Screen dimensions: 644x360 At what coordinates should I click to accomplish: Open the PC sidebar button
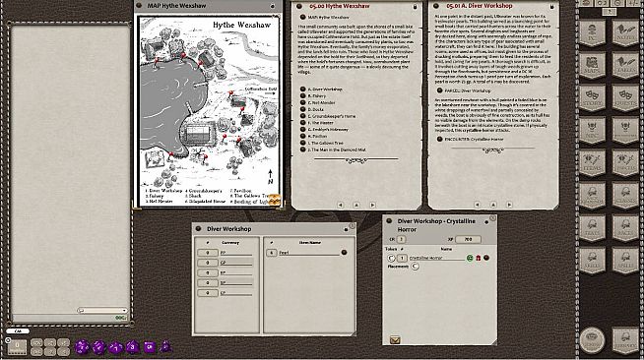(592, 33)
